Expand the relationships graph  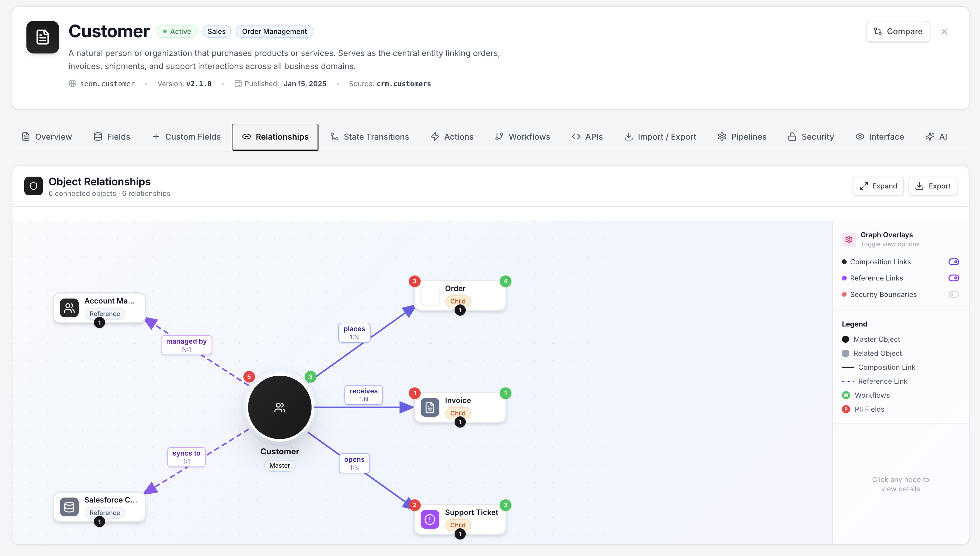click(x=878, y=186)
